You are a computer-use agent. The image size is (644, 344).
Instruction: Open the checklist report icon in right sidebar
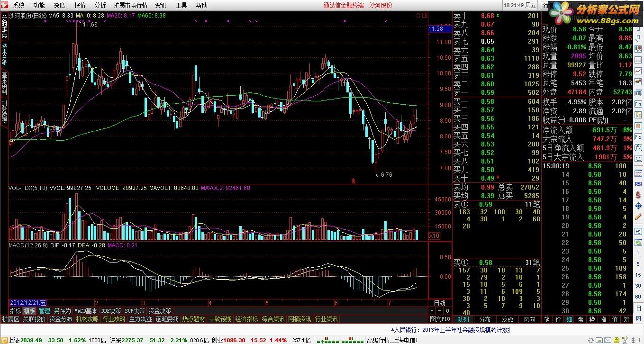tap(638, 49)
